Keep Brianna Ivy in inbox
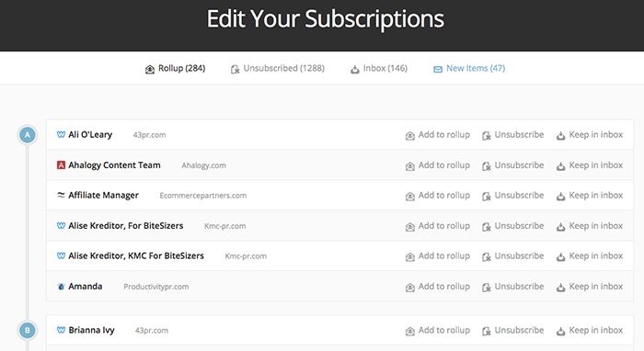 pyautogui.click(x=590, y=331)
